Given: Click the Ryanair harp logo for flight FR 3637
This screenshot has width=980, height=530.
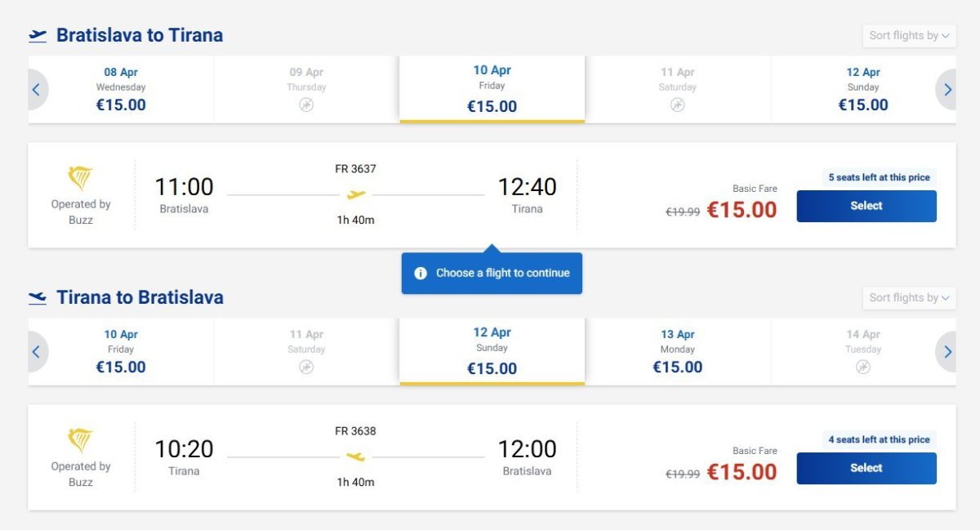Looking at the screenshot, I should click(x=80, y=178).
